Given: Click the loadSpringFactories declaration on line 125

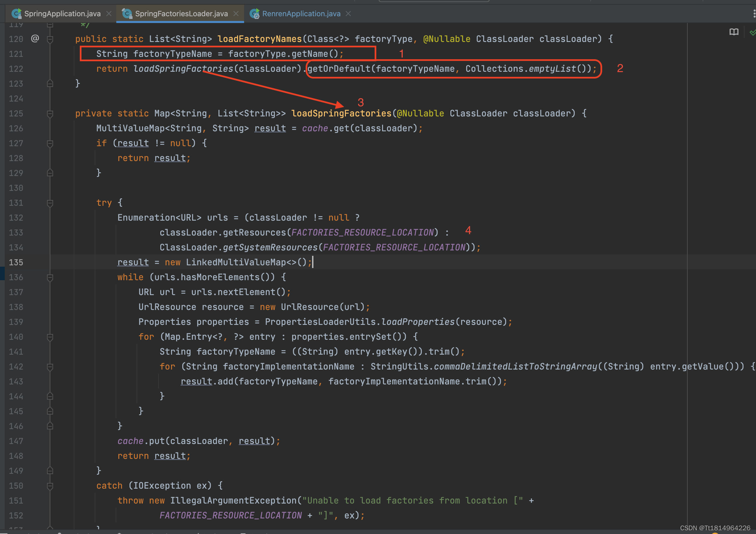Looking at the screenshot, I should 341,113.
